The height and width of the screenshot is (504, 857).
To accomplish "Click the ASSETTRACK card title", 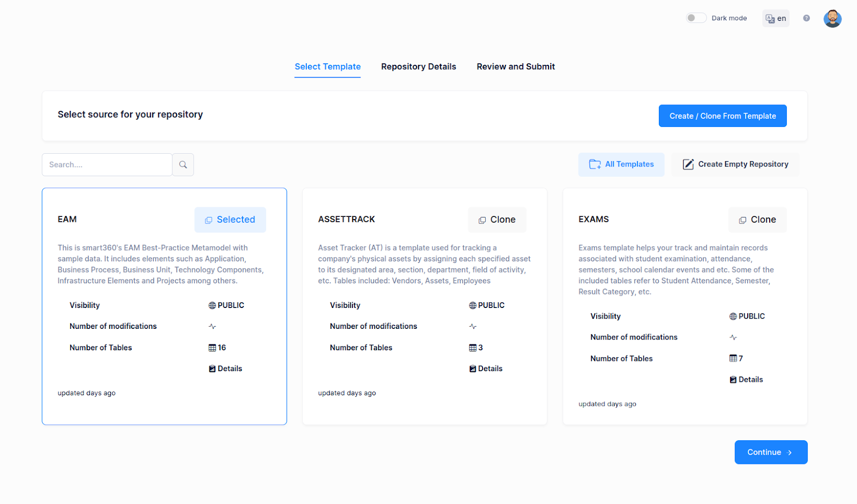I will (347, 219).
